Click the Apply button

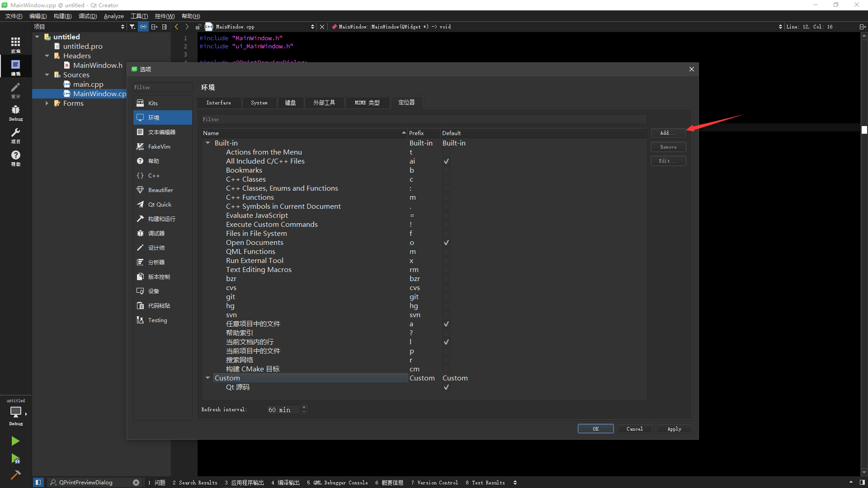coord(674,429)
